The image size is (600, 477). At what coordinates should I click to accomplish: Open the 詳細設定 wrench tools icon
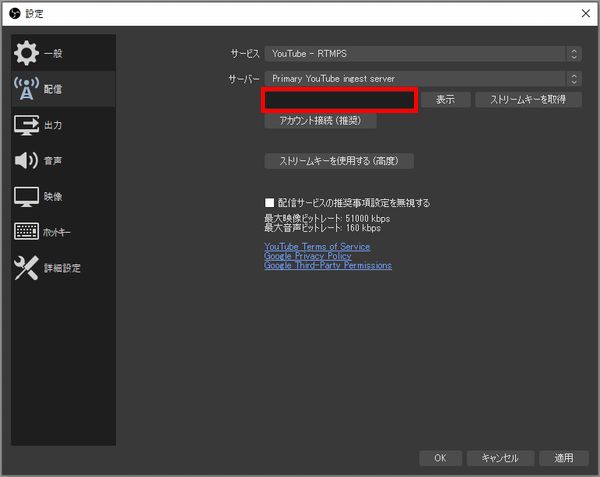[x=26, y=267]
